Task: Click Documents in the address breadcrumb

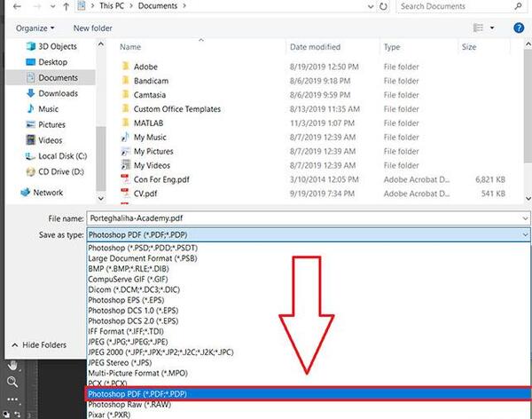Action: (x=158, y=6)
